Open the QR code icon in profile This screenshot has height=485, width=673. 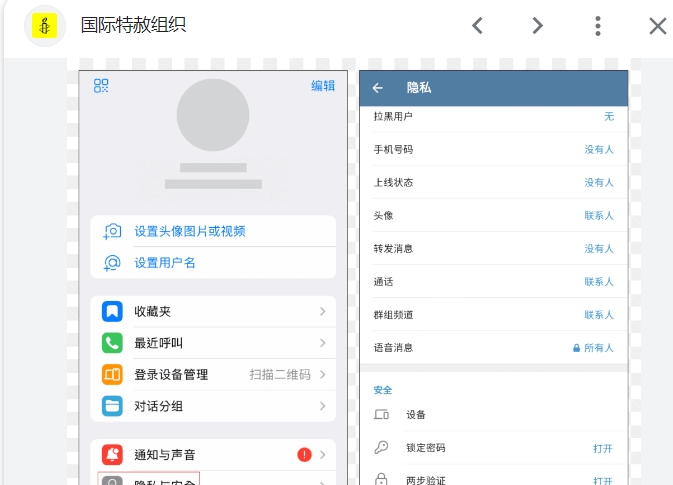click(x=101, y=86)
